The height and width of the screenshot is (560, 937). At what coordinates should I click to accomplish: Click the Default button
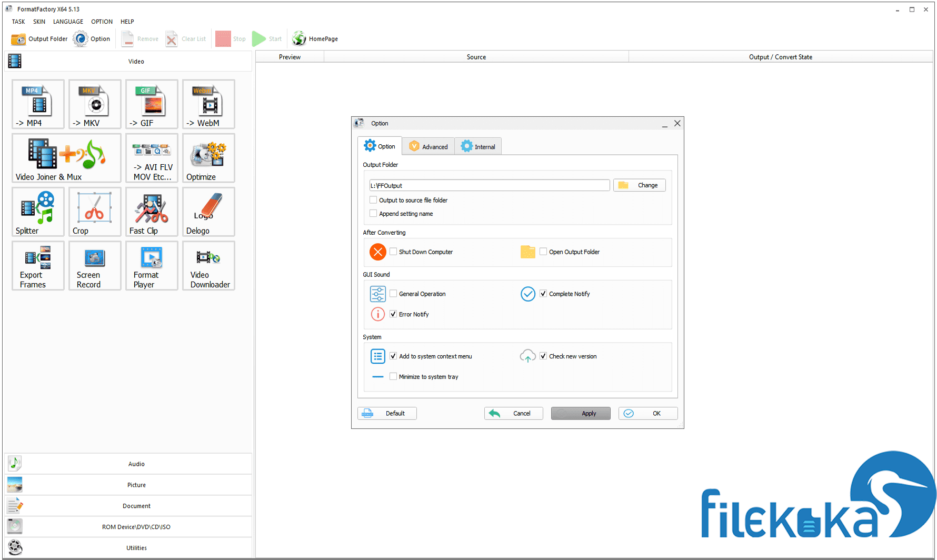pyautogui.click(x=387, y=414)
